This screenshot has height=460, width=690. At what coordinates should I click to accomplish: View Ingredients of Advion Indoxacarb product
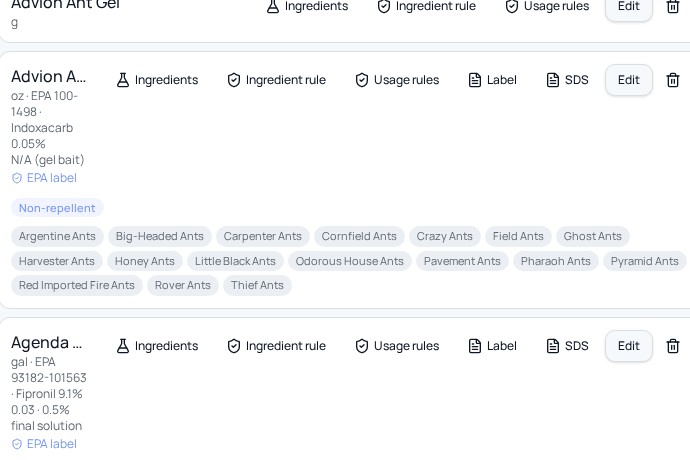(x=157, y=80)
